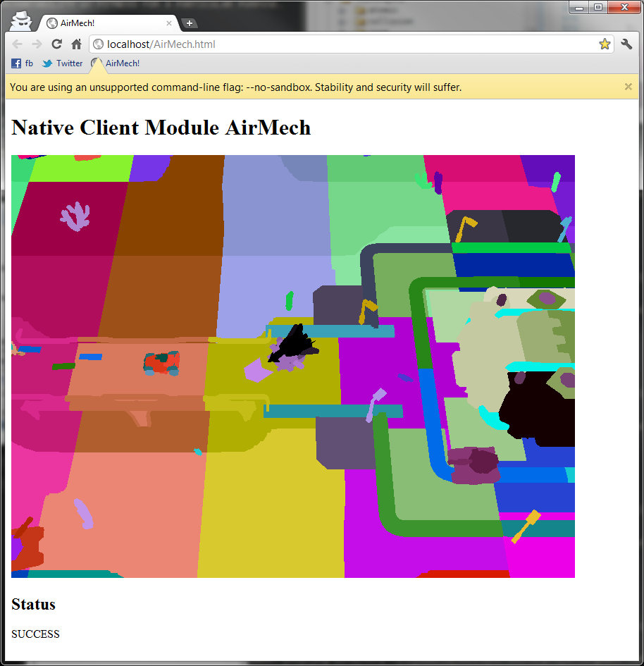Click the yellow hammer shape in game view

[x=525, y=526]
